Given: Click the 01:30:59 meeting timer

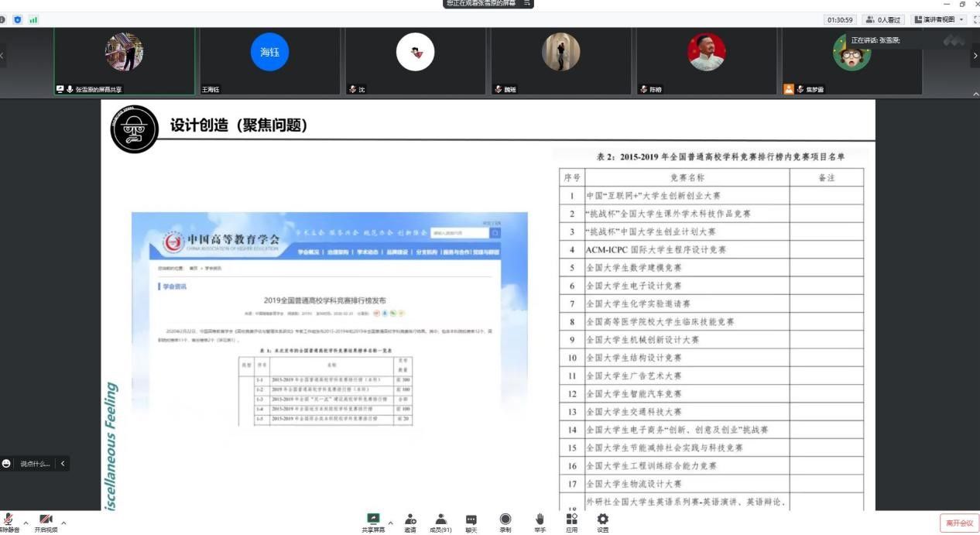Looking at the screenshot, I should click(840, 19).
